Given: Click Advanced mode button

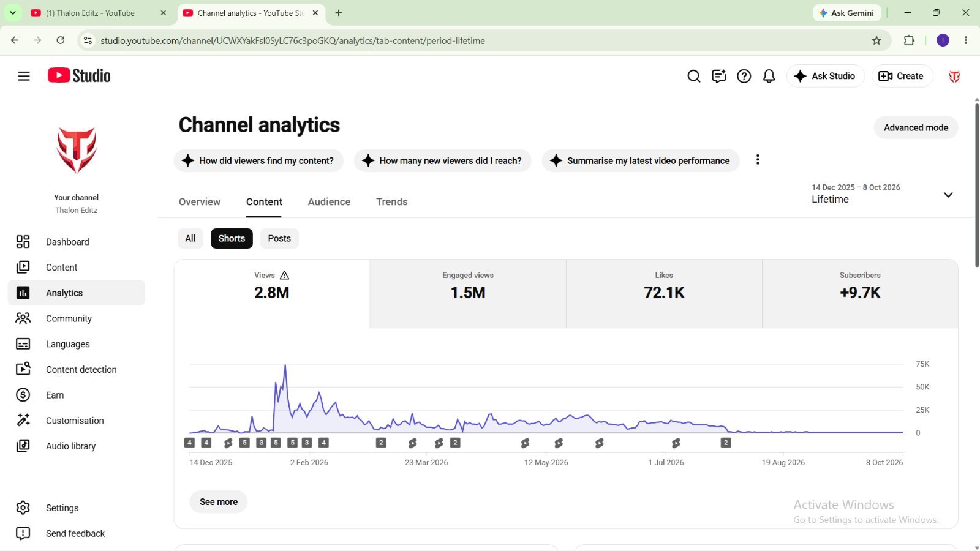Looking at the screenshot, I should click(916, 127).
